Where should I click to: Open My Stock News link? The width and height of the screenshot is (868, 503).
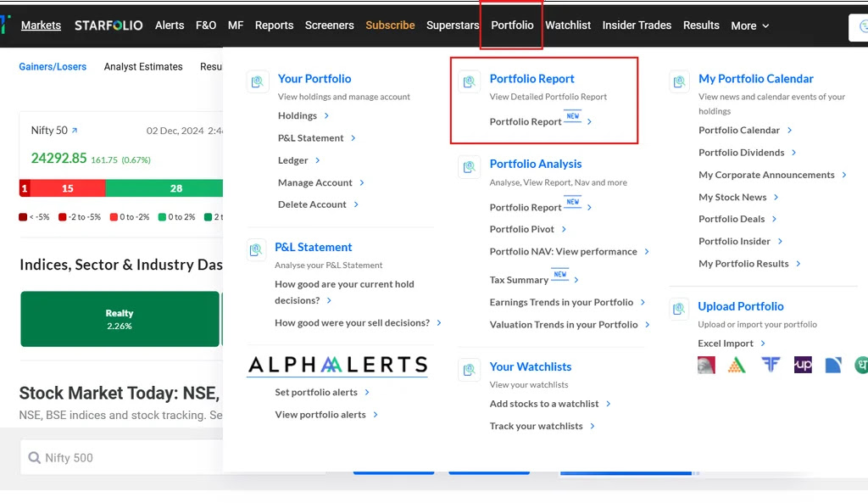pyautogui.click(x=732, y=197)
